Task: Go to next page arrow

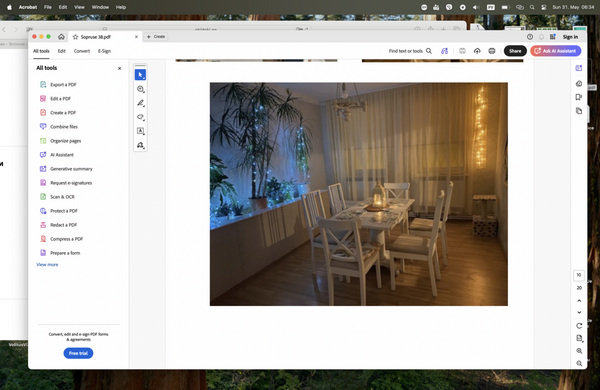Action: click(579, 312)
